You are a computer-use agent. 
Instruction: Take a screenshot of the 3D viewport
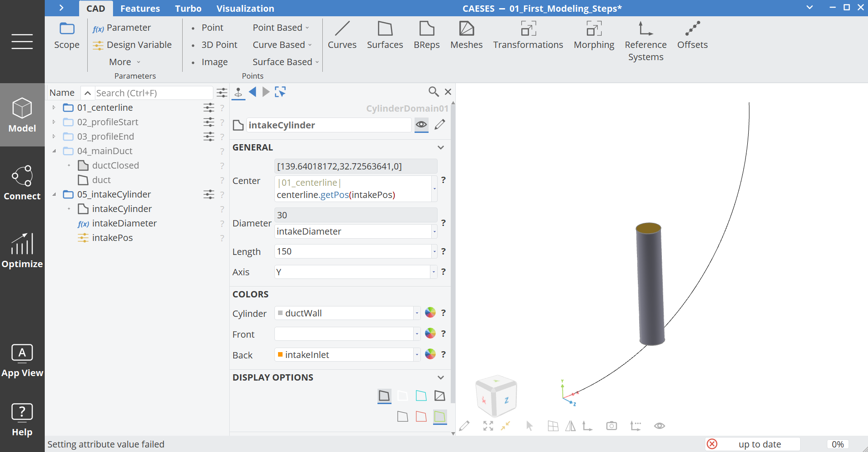pos(612,425)
